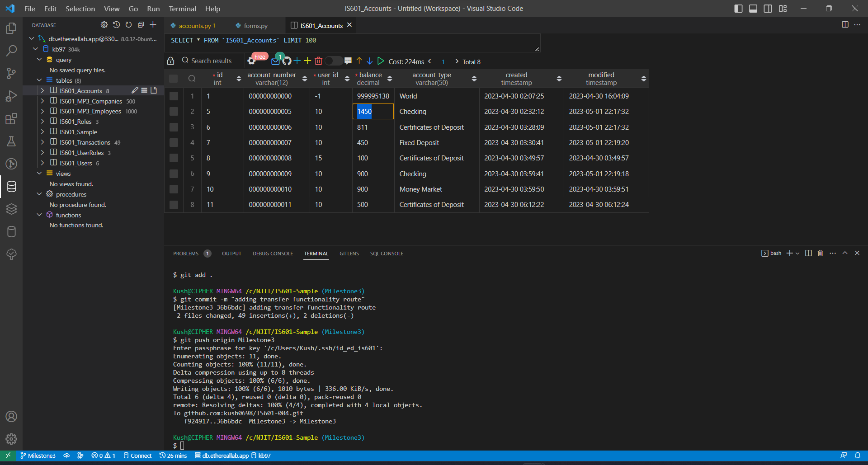Image resolution: width=868 pixels, height=465 pixels.
Task: Open the Database panel settings gear
Action: (104, 25)
